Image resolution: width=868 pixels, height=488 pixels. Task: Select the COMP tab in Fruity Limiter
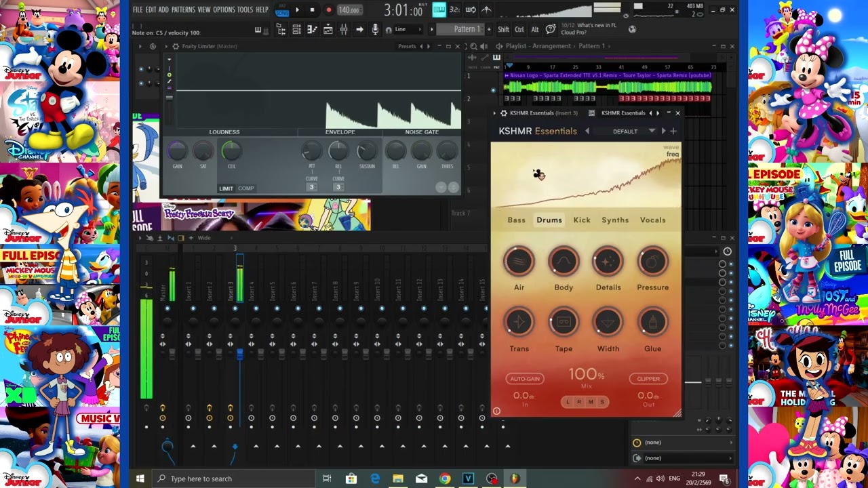(x=245, y=188)
